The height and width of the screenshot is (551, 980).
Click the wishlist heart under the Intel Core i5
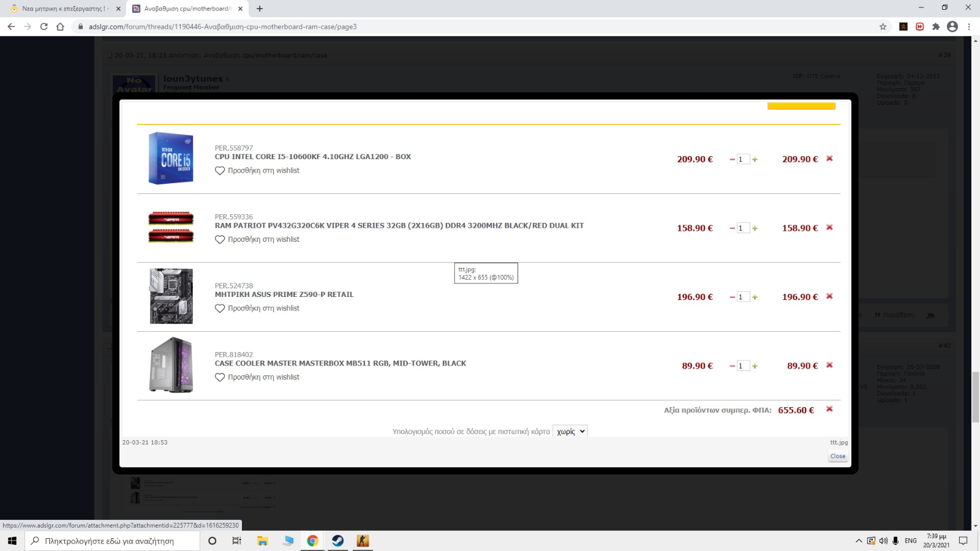[220, 171]
